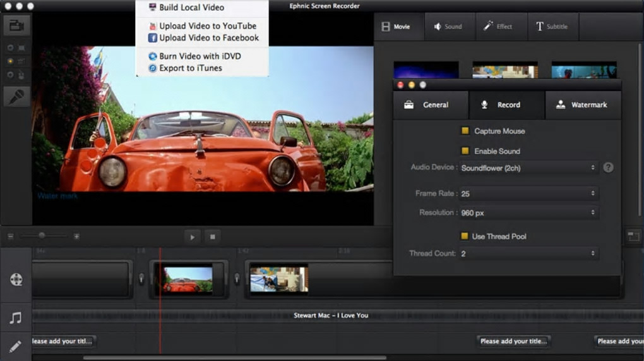Toggle the Use Thread Pool checkbox
Image resolution: width=644 pixels, height=361 pixels.
tap(465, 236)
